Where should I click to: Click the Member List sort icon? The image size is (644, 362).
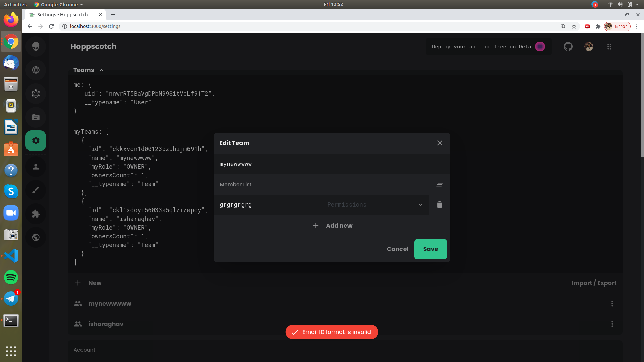(439, 185)
